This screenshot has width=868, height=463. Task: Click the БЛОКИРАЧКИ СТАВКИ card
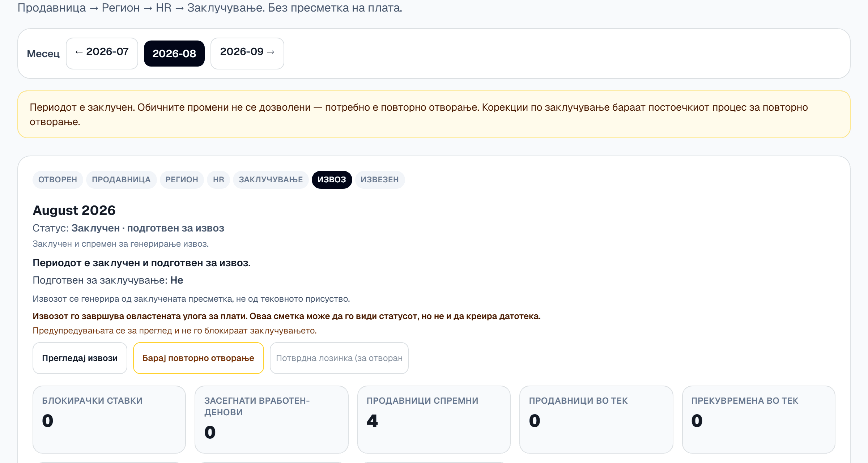tap(109, 419)
